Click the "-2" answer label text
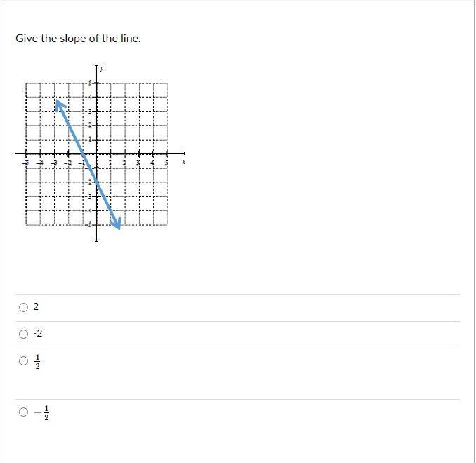 pyautogui.click(x=38, y=333)
